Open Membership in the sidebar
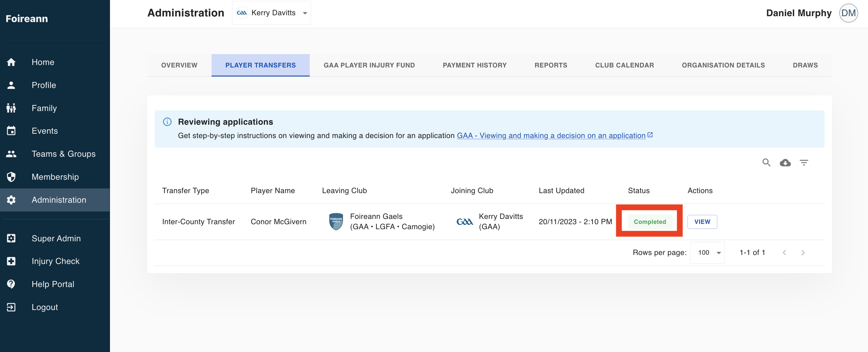 [55, 177]
